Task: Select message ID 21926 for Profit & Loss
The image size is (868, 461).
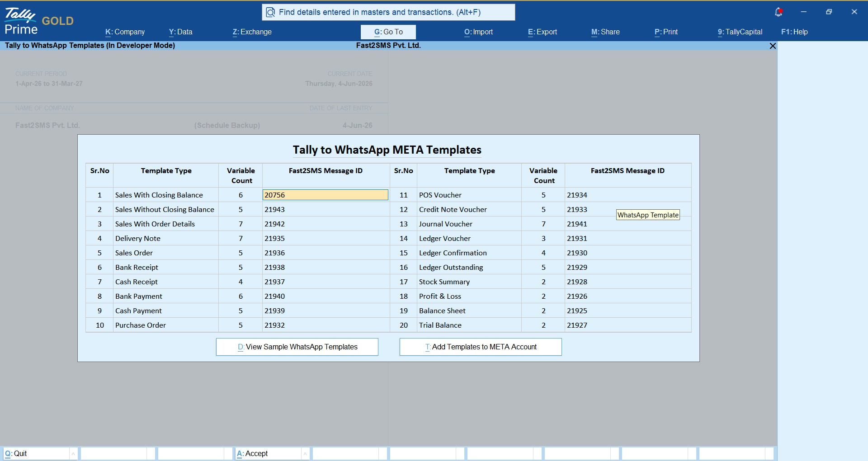Action: pos(627,296)
